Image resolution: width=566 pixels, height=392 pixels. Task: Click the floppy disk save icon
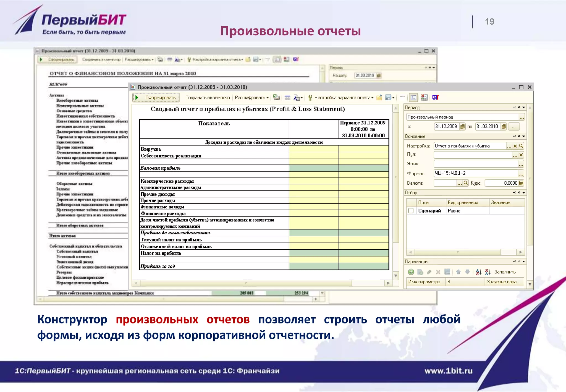click(388, 98)
